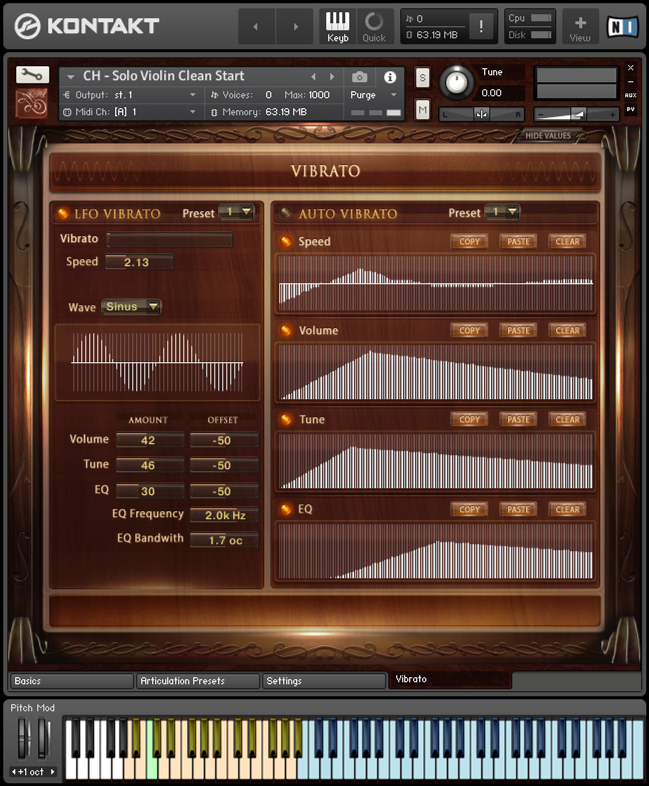Paste into the Speed curve
The image size is (649, 786).
coord(518,242)
